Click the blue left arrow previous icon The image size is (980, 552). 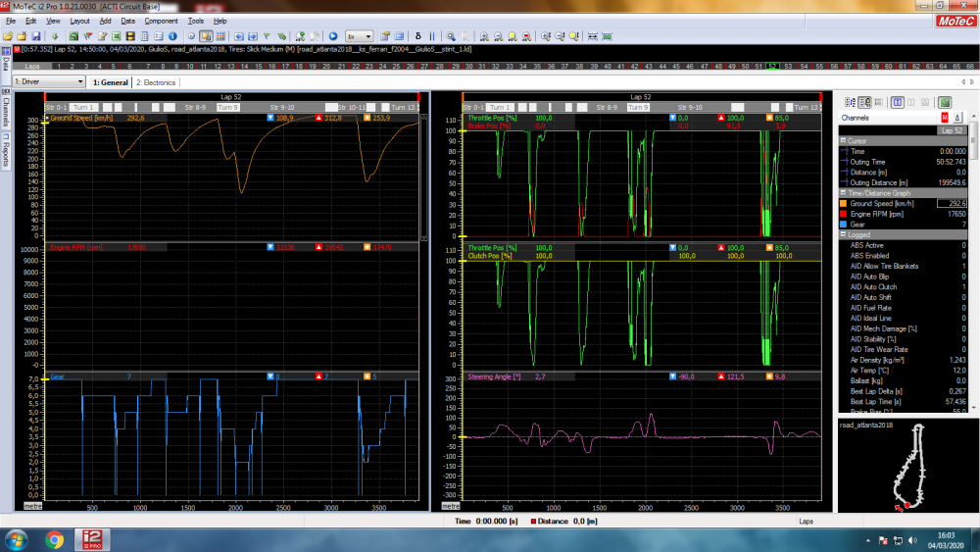pos(239,36)
